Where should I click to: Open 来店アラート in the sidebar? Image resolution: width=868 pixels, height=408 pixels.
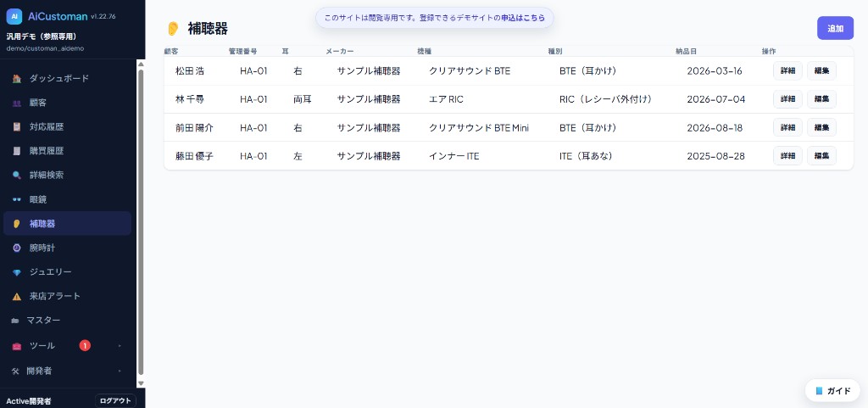click(x=67, y=296)
